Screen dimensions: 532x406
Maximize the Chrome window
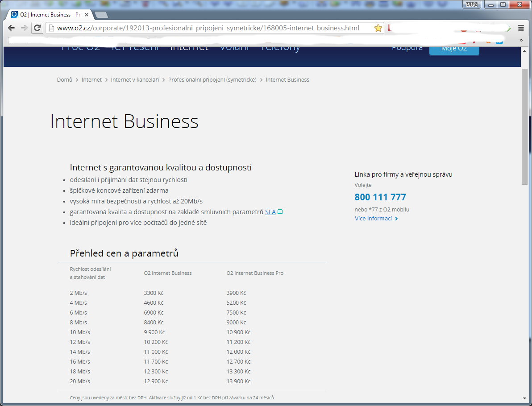[503, 5]
